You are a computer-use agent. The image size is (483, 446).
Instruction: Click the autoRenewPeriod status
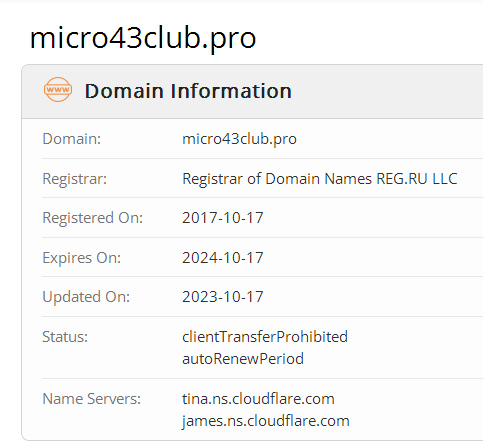click(x=243, y=359)
